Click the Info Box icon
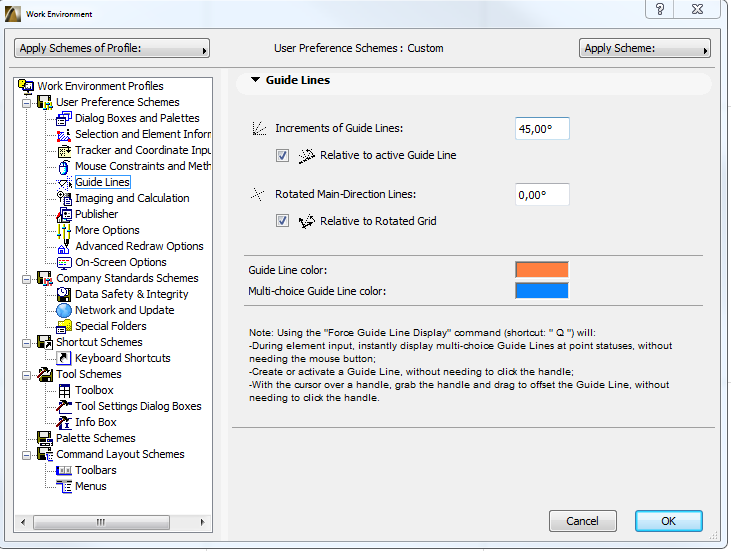731x551 pixels. [x=65, y=422]
